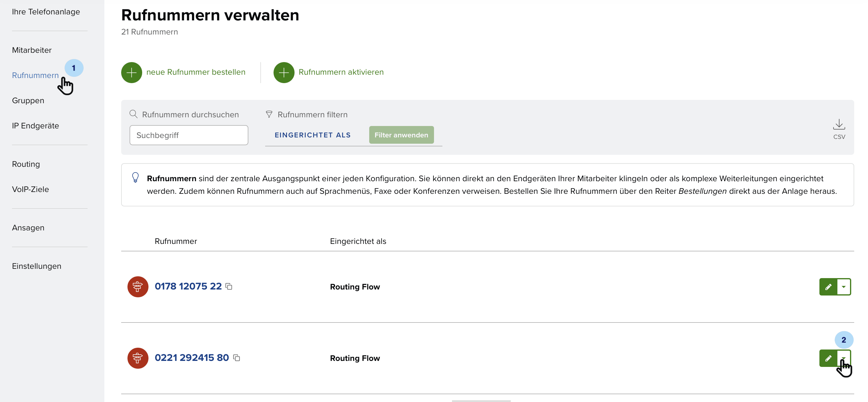Open Mitarbeiter in the sidebar
868x402 pixels.
pos(32,50)
